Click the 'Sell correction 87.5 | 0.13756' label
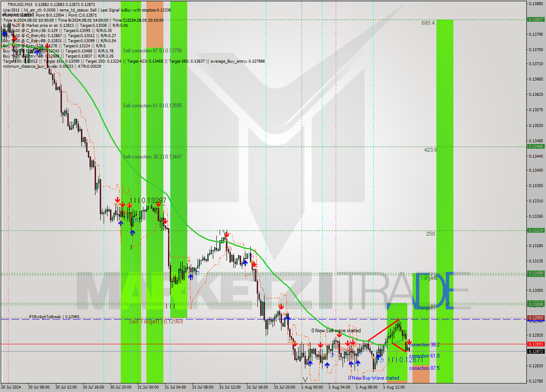The image size is (546, 392). pyautogui.click(x=152, y=51)
